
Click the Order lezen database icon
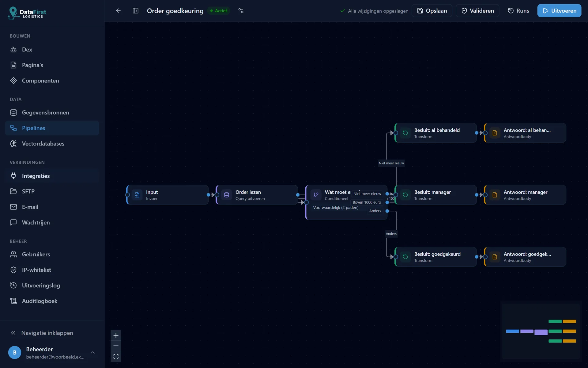tap(227, 195)
